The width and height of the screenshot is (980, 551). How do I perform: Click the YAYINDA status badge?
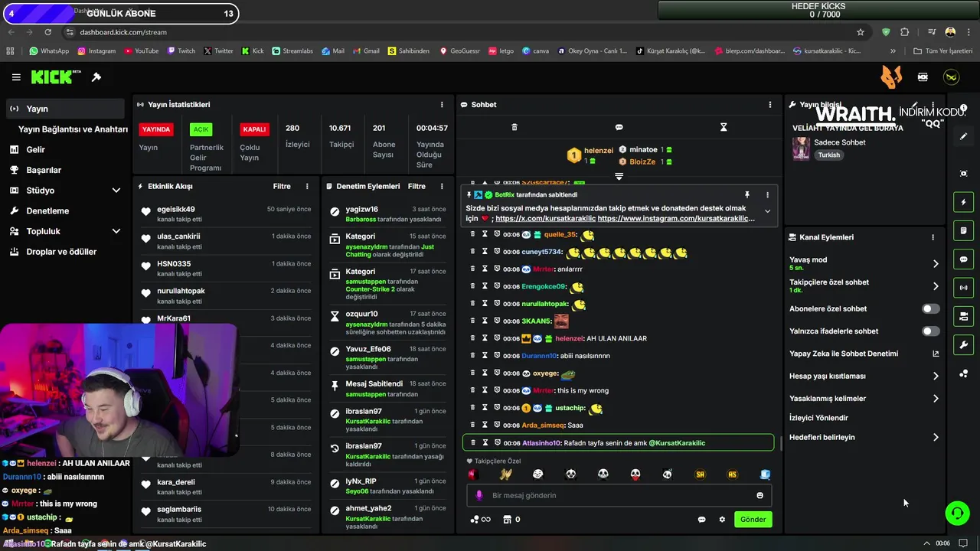156,129
